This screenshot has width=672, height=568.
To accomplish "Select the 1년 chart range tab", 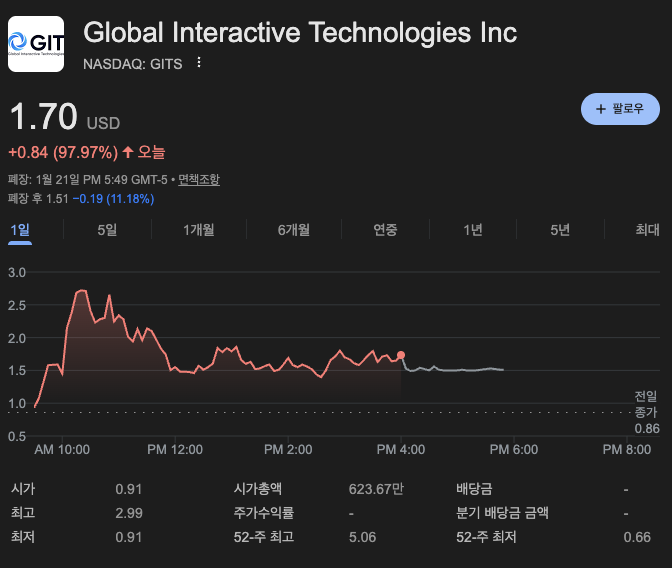I will coord(473,230).
